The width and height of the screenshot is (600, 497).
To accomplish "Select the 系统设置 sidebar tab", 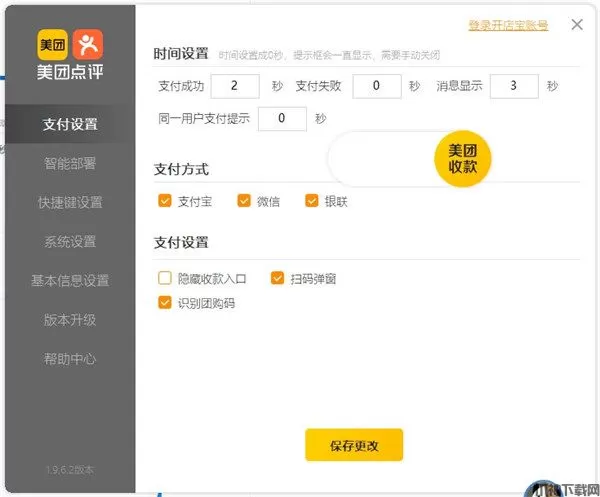I will click(x=70, y=241).
